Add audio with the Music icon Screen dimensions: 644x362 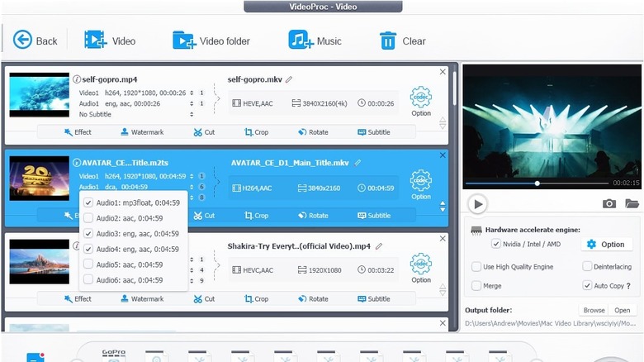tap(299, 40)
